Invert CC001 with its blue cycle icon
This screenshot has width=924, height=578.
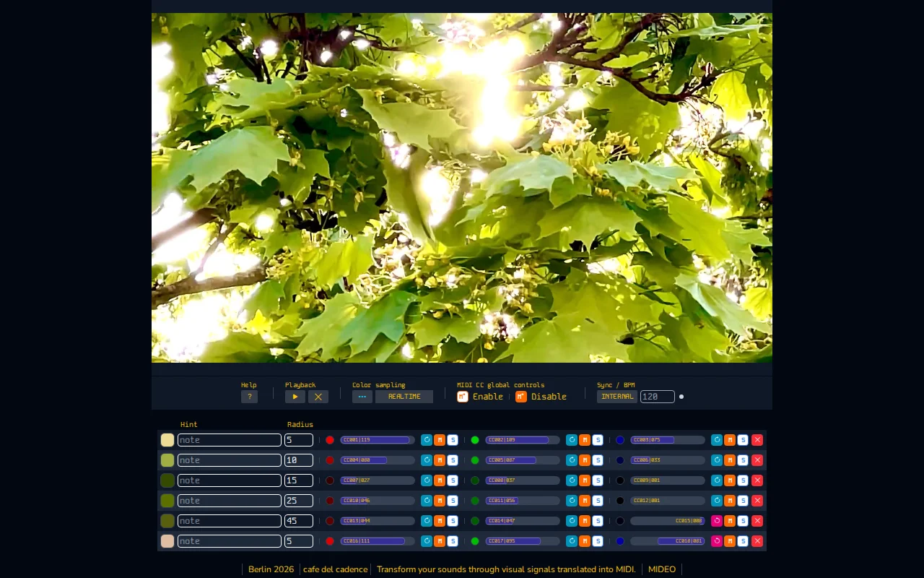427,440
